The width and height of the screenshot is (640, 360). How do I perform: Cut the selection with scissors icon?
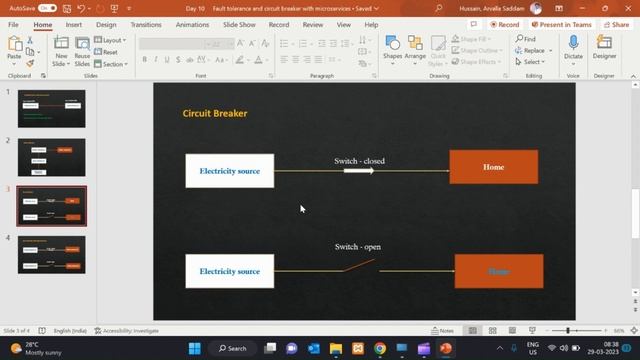point(30,40)
